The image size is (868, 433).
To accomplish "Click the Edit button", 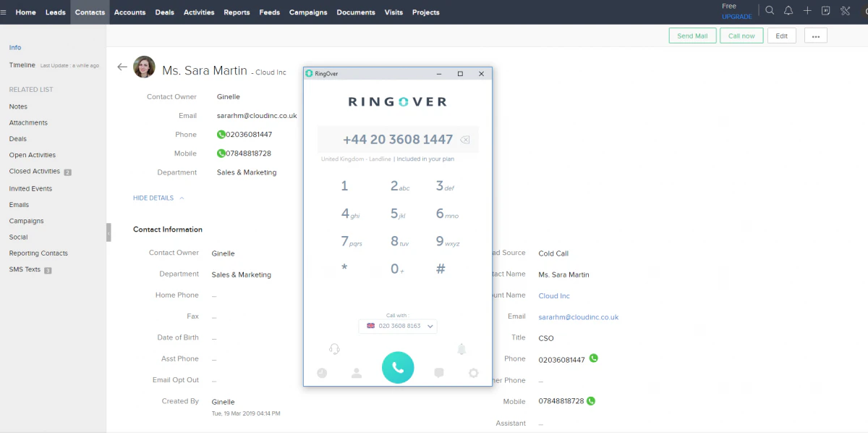I will point(782,35).
